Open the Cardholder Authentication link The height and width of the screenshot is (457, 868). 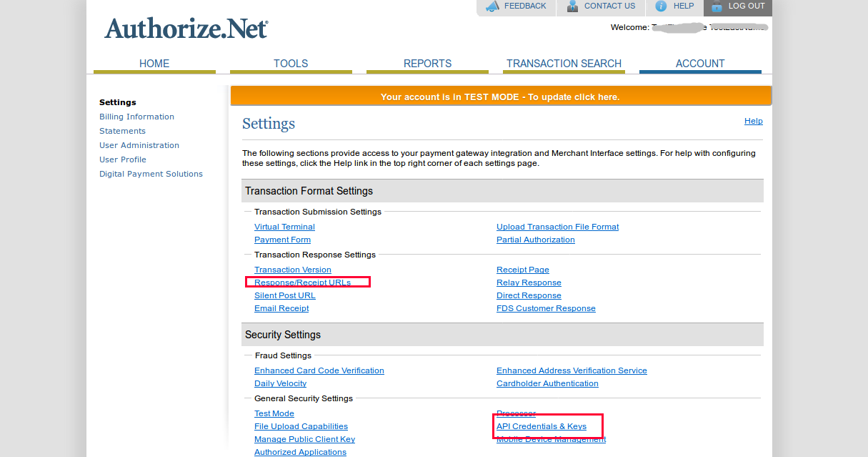547,383
